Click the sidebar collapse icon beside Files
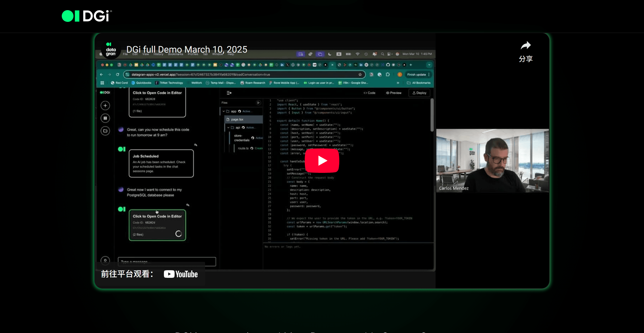Screen dimensions: 644x333 pyautogui.click(x=229, y=93)
